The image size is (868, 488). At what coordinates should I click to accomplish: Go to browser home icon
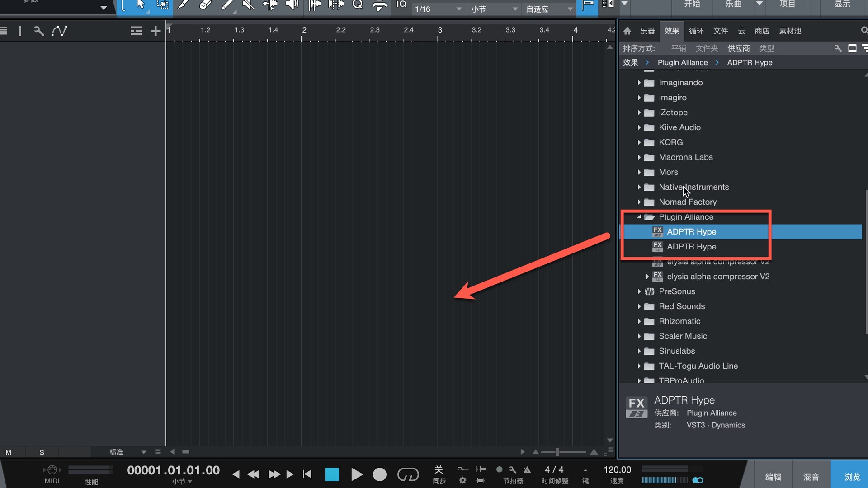(x=627, y=31)
